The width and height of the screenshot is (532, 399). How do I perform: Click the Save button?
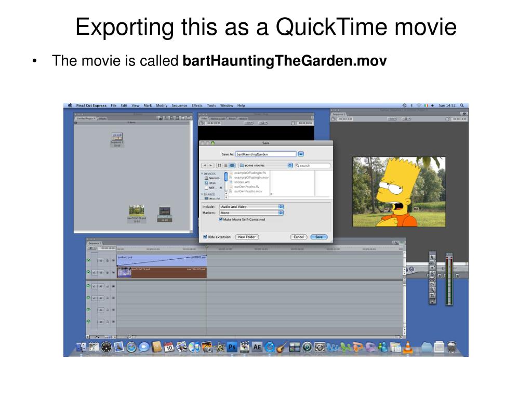click(x=319, y=237)
